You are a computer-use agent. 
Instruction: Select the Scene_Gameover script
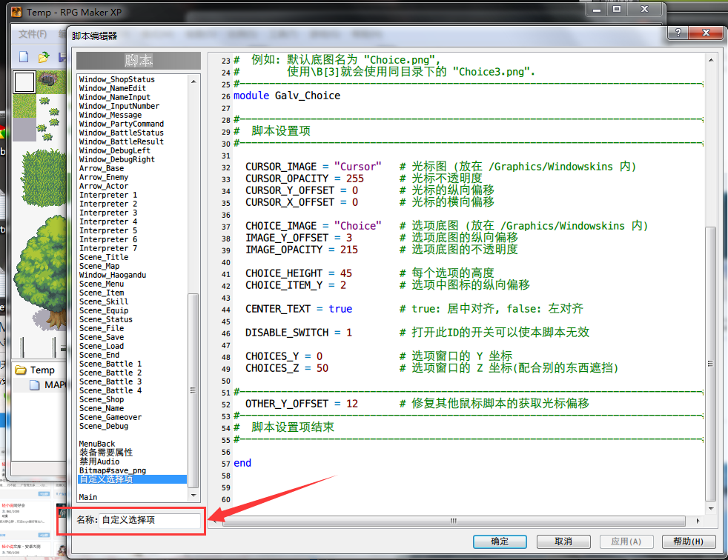[x=110, y=417]
